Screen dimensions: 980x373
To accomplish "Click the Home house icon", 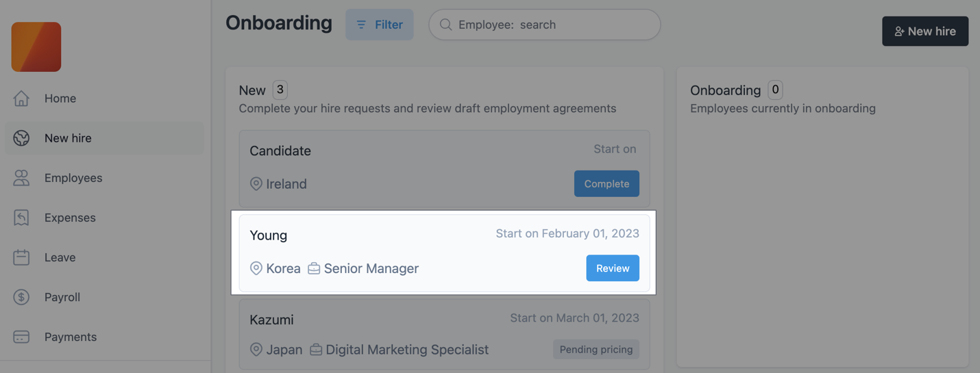I will (x=21, y=99).
